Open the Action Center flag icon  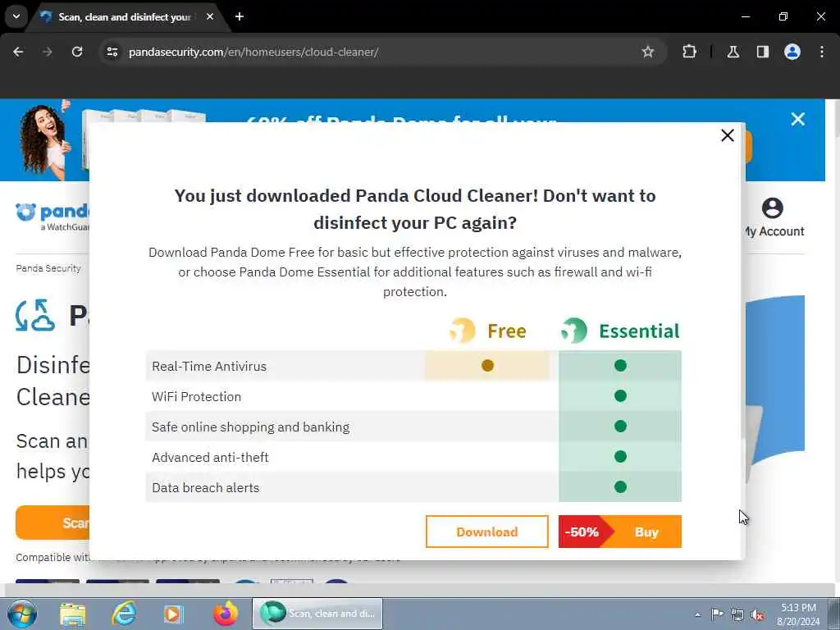(x=716, y=614)
